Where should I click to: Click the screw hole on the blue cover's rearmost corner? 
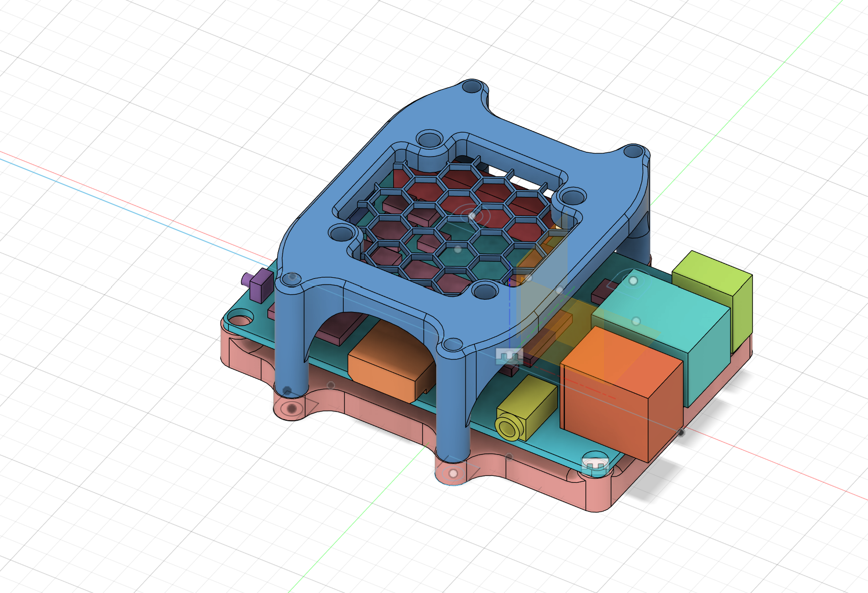pyautogui.click(x=472, y=87)
